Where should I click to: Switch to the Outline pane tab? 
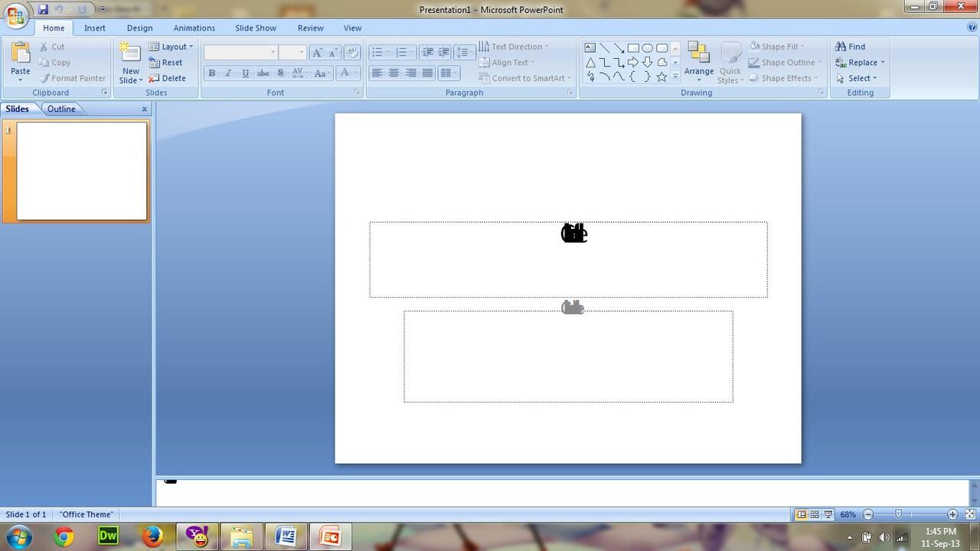(61, 109)
